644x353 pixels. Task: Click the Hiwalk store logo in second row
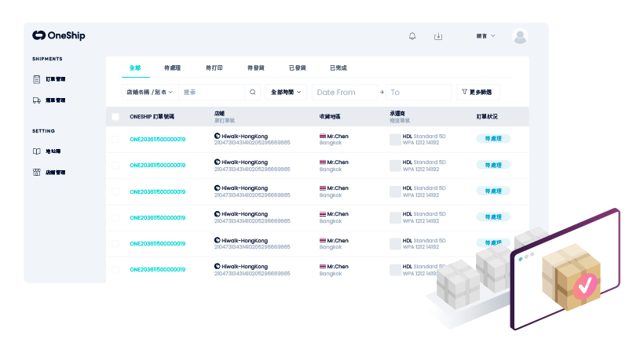tap(218, 162)
